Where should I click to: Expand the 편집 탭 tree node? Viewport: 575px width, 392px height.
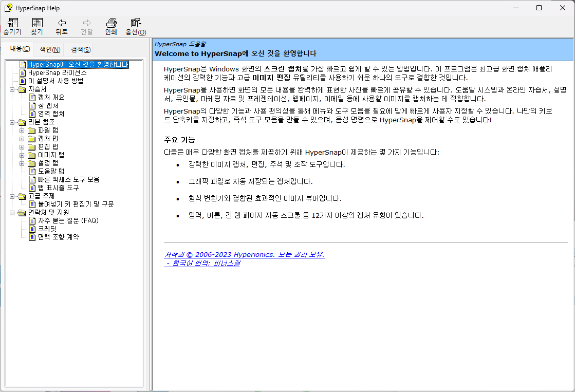22,147
